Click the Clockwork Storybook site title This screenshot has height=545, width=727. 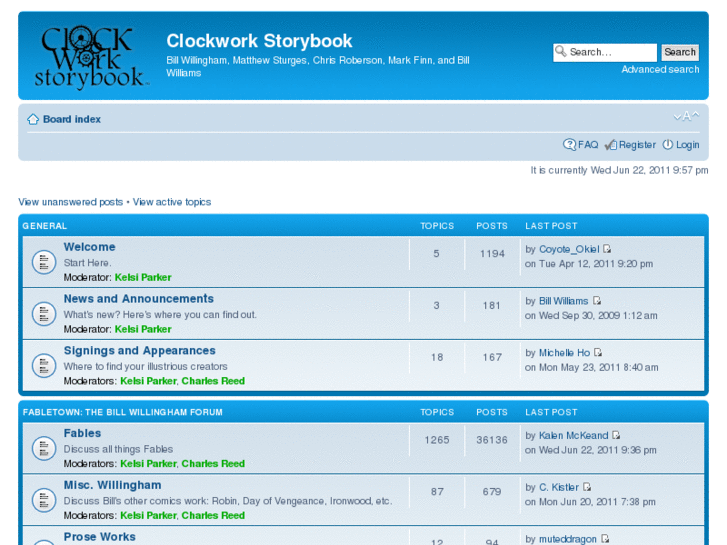[x=259, y=41]
